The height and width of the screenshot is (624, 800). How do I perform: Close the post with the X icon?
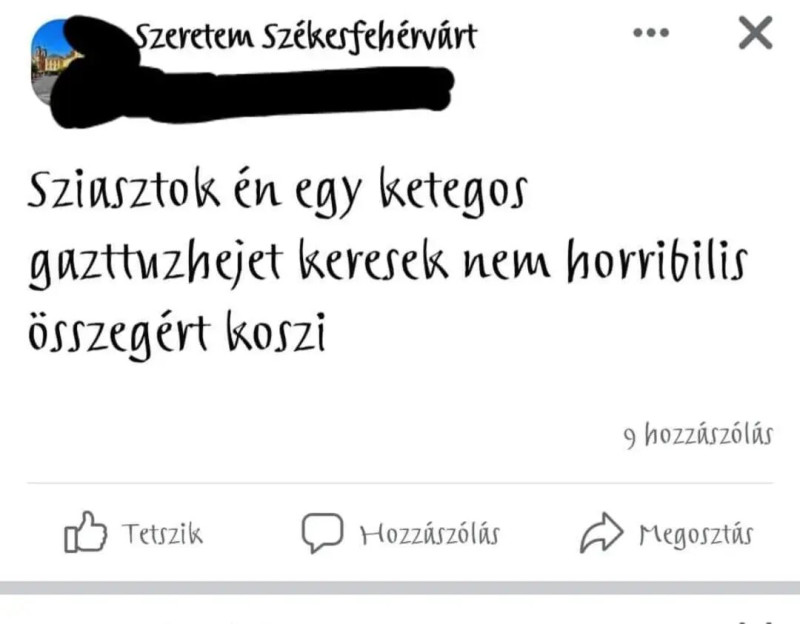point(756,33)
